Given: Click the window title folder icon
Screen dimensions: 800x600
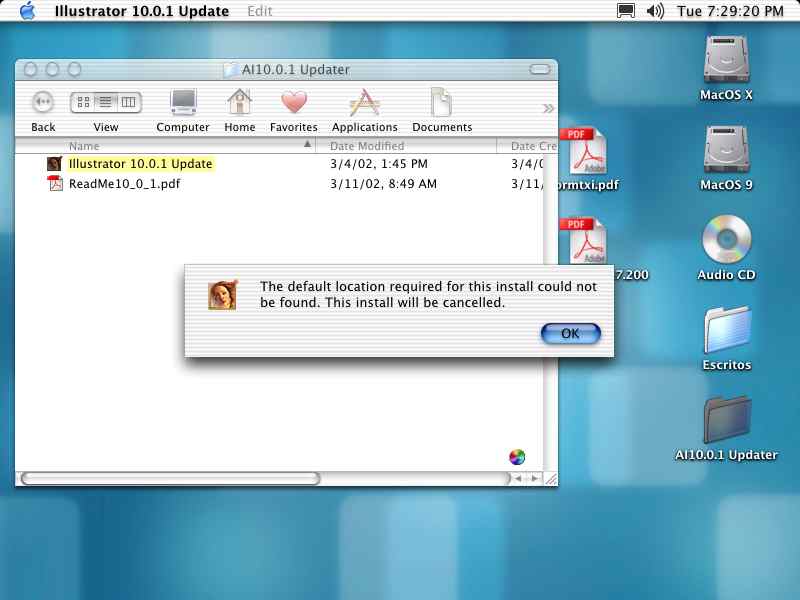Looking at the screenshot, I should (231, 69).
